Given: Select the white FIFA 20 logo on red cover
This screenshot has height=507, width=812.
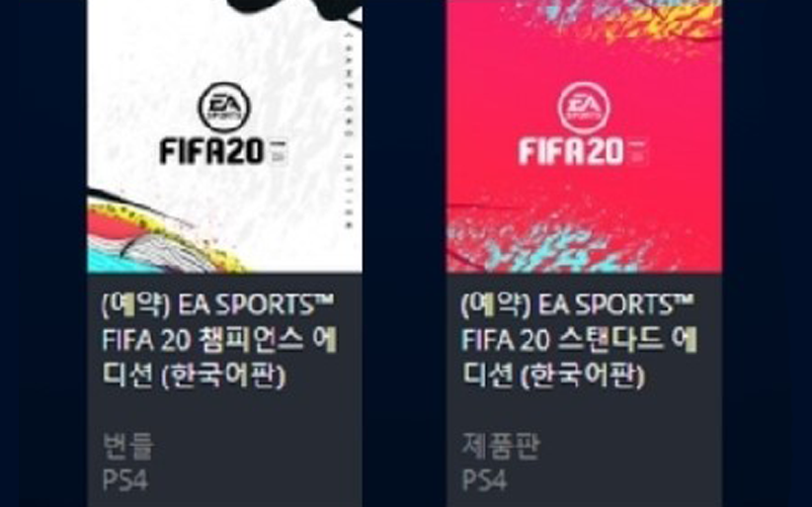Looking at the screenshot, I should pos(572,151).
